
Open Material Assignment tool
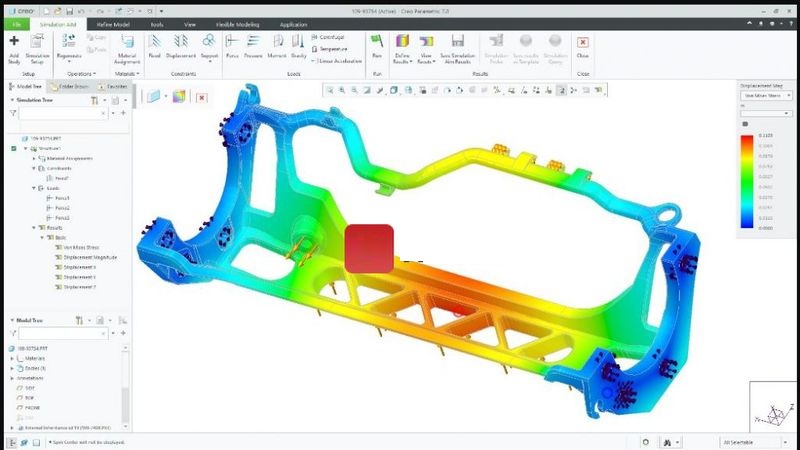click(127, 49)
